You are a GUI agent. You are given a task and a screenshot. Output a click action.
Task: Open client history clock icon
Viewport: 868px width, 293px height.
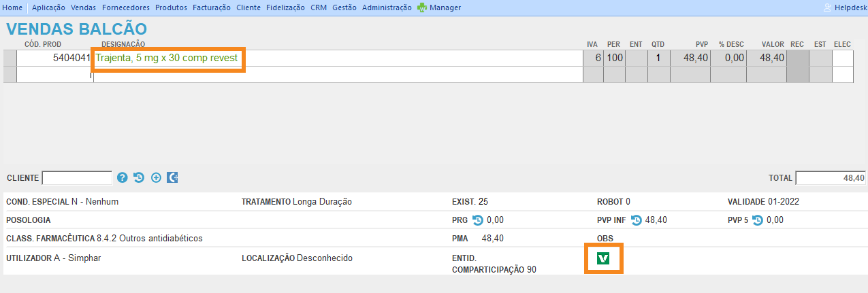click(x=139, y=178)
